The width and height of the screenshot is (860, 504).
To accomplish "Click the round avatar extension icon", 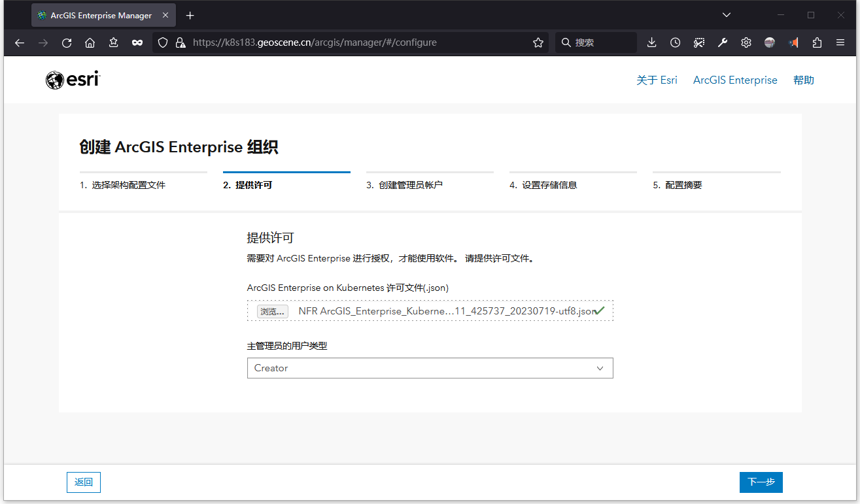I will [x=770, y=42].
